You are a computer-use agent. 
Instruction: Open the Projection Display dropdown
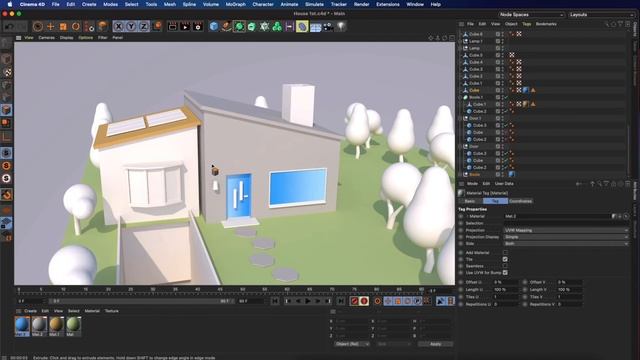point(566,237)
